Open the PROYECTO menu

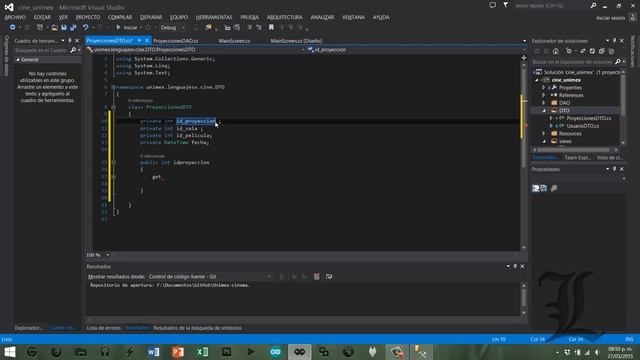tap(88, 17)
